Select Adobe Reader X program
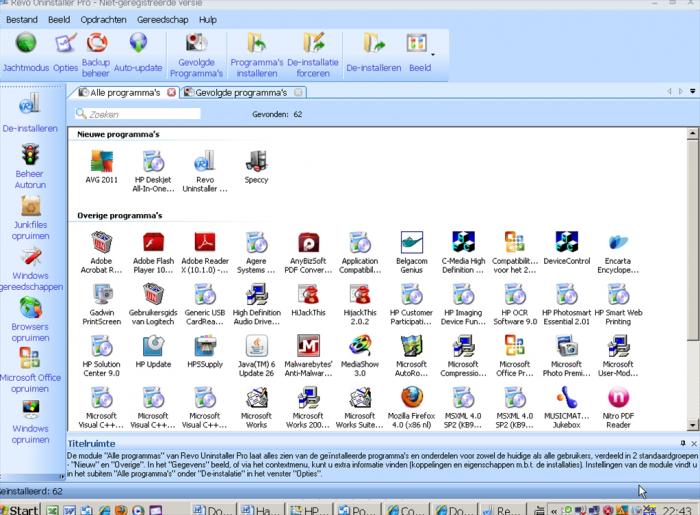This screenshot has width=700, height=515. (x=205, y=253)
